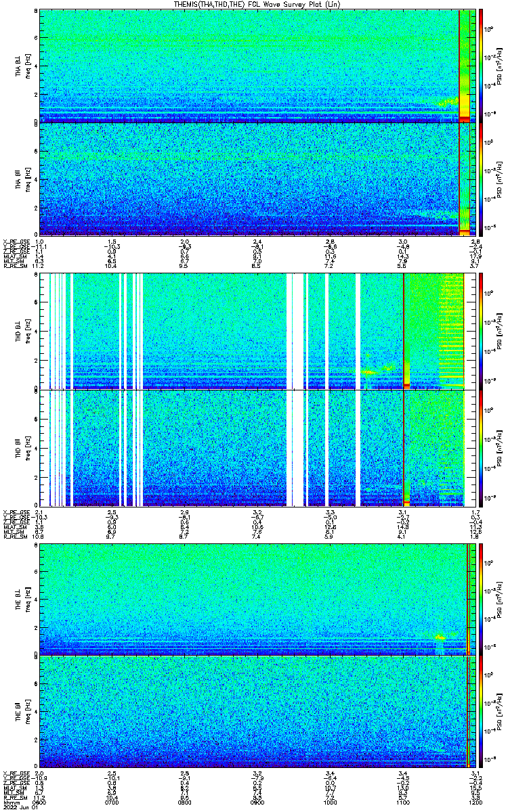Click the color bar beside THE B∥ panel
Screen dimensions: 508x812
coord(481,711)
